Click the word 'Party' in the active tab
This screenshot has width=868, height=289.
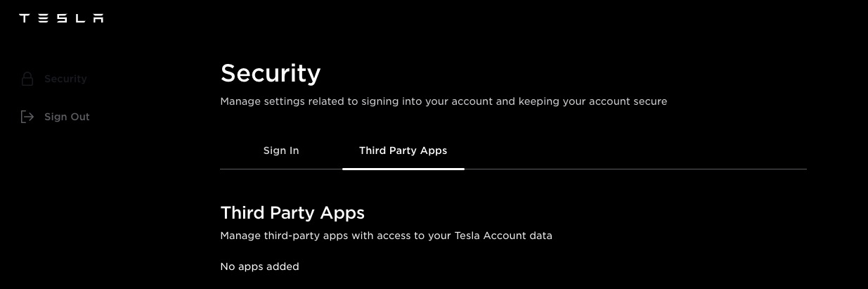coord(403,150)
